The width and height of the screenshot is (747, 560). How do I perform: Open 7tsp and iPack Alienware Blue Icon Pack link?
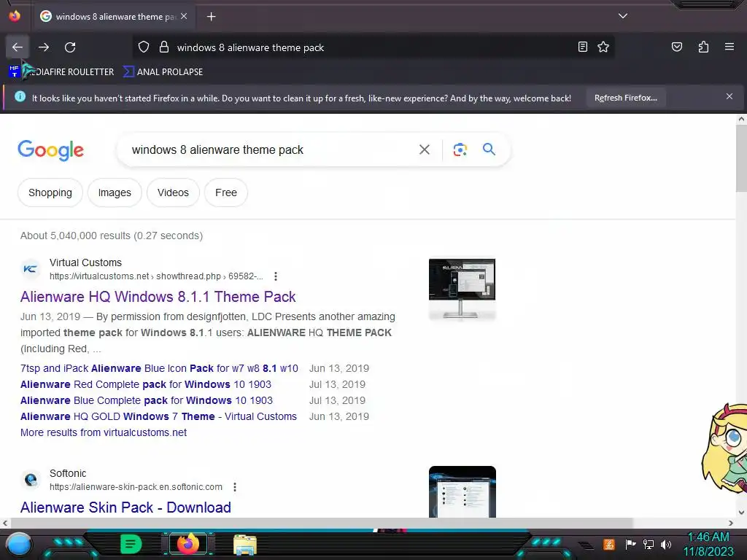159,368
